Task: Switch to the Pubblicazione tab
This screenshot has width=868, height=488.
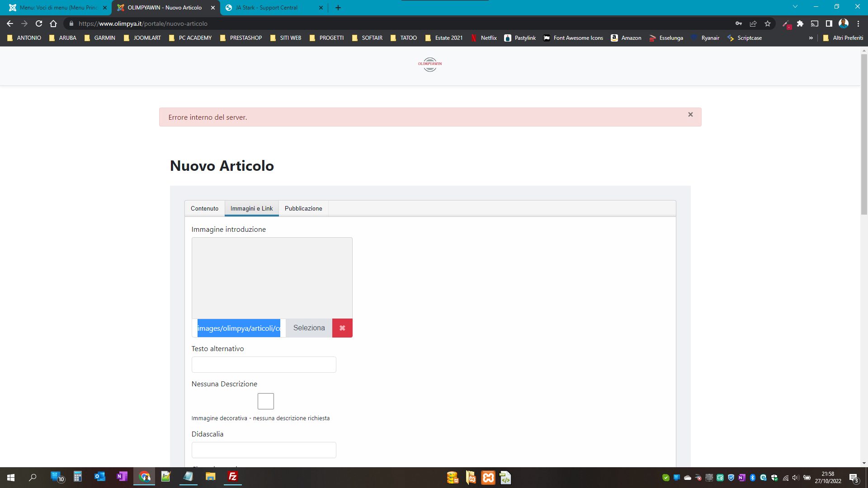Action: point(303,208)
